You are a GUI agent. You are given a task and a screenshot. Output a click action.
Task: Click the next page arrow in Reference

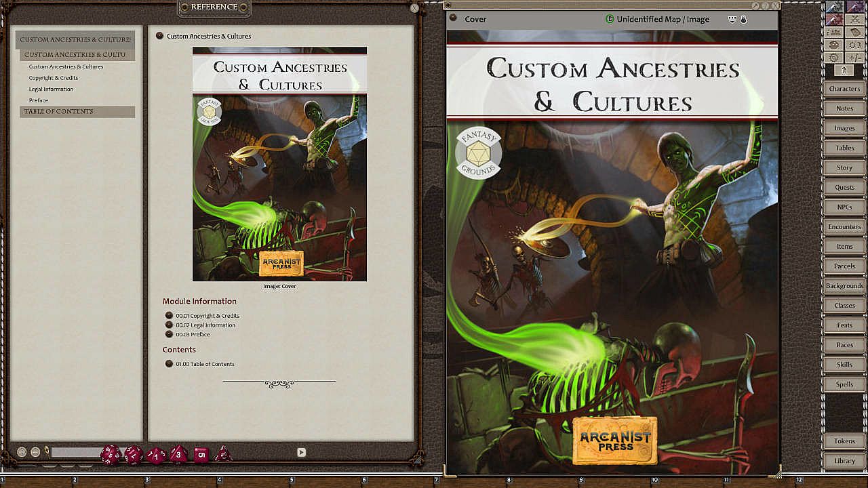[302, 452]
